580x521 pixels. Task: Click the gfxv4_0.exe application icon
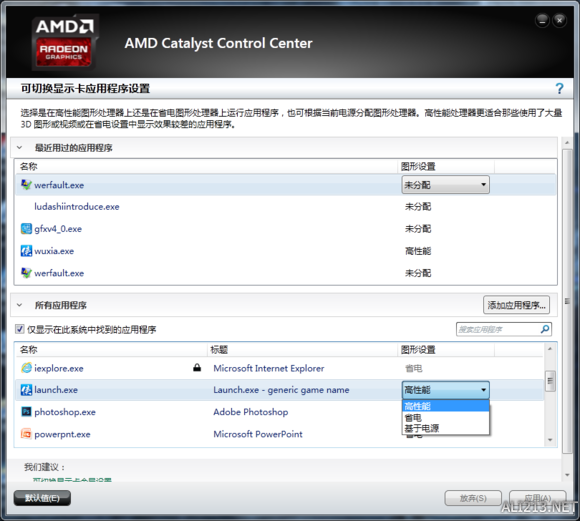pyautogui.click(x=26, y=229)
